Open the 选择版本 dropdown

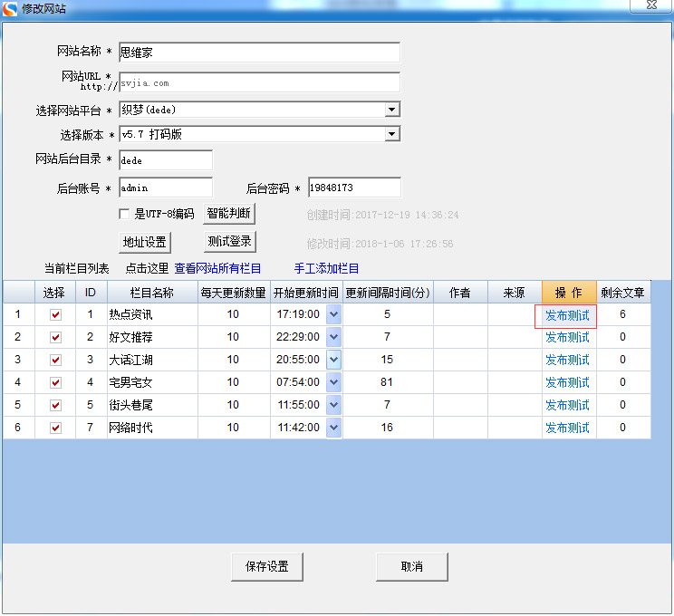coord(391,134)
